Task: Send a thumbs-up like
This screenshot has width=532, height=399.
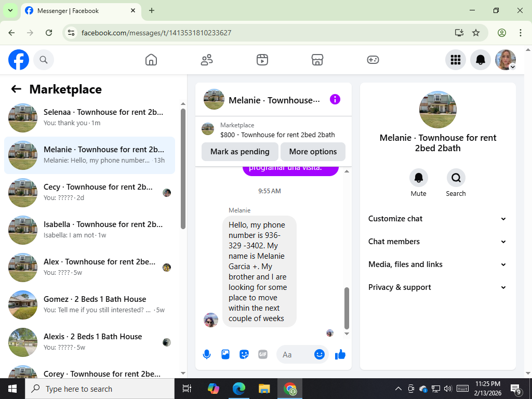Action: (340, 354)
